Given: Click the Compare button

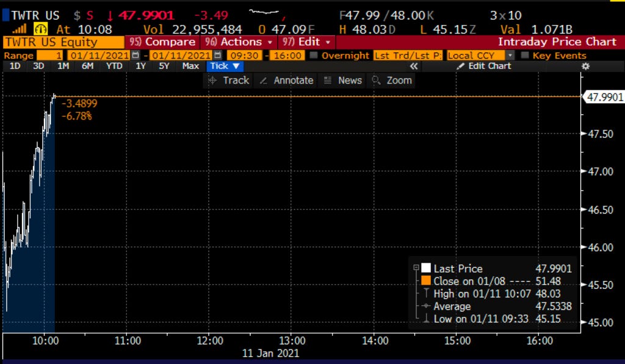Looking at the screenshot, I should (x=162, y=42).
